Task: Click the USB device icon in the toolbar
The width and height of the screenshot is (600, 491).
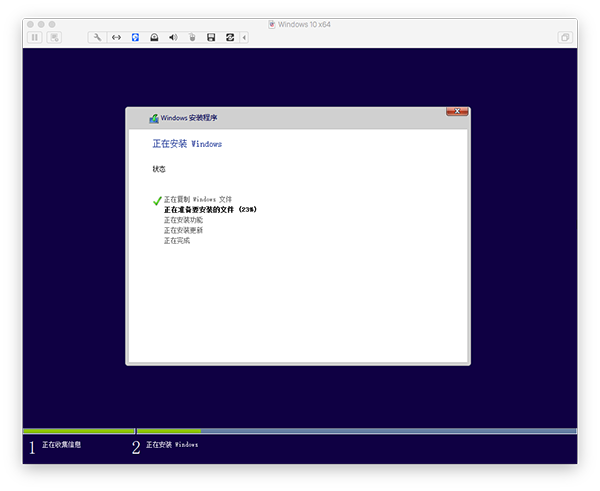Action: click(192, 37)
